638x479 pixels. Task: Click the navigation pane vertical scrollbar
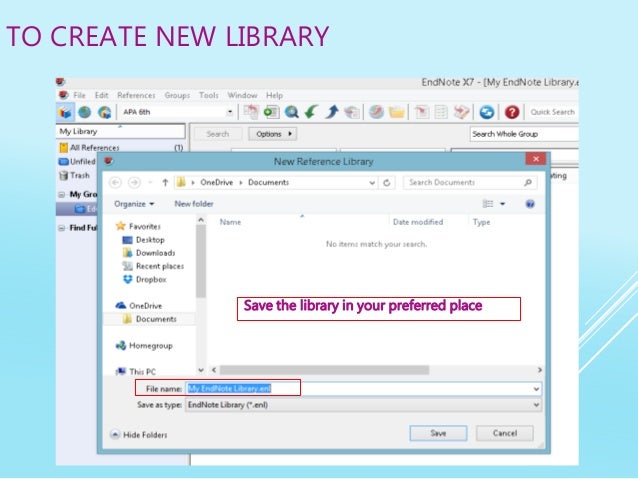[x=201, y=260]
